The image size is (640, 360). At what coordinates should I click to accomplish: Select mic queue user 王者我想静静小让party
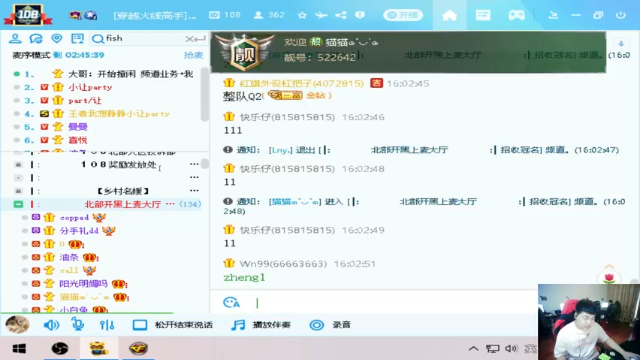pos(119,113)
